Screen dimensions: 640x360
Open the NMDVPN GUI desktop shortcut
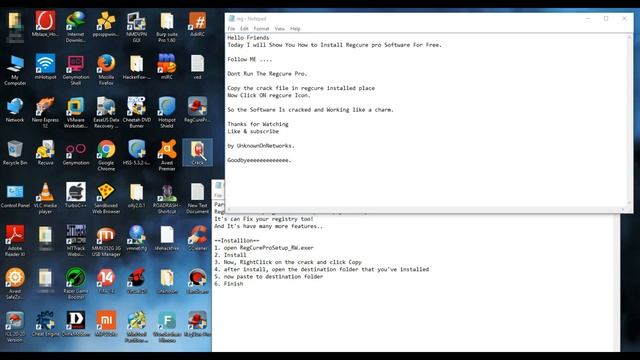(136, 27)
